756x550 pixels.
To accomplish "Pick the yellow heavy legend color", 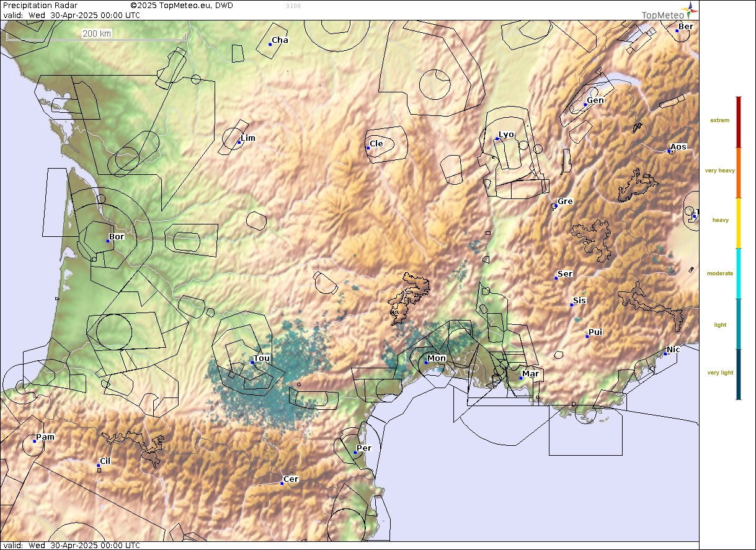I will (738, 223).
